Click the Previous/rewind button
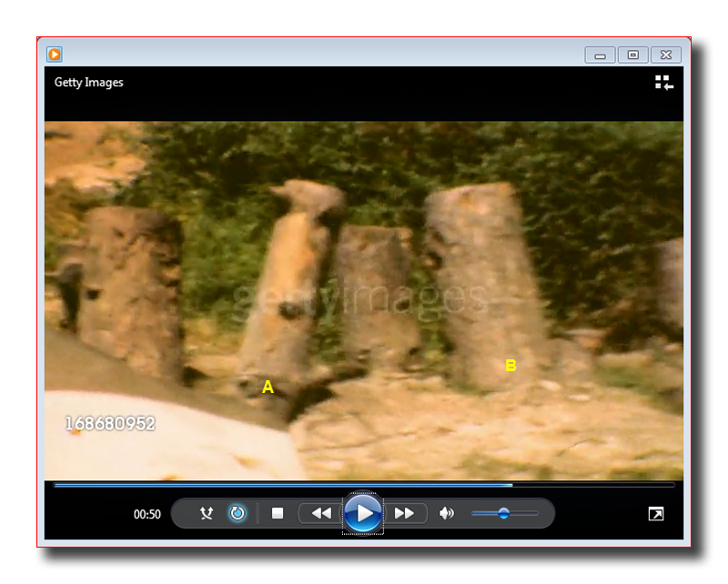Image resolution: width=728 pixels, height=584 pixels. pos(321,514)
